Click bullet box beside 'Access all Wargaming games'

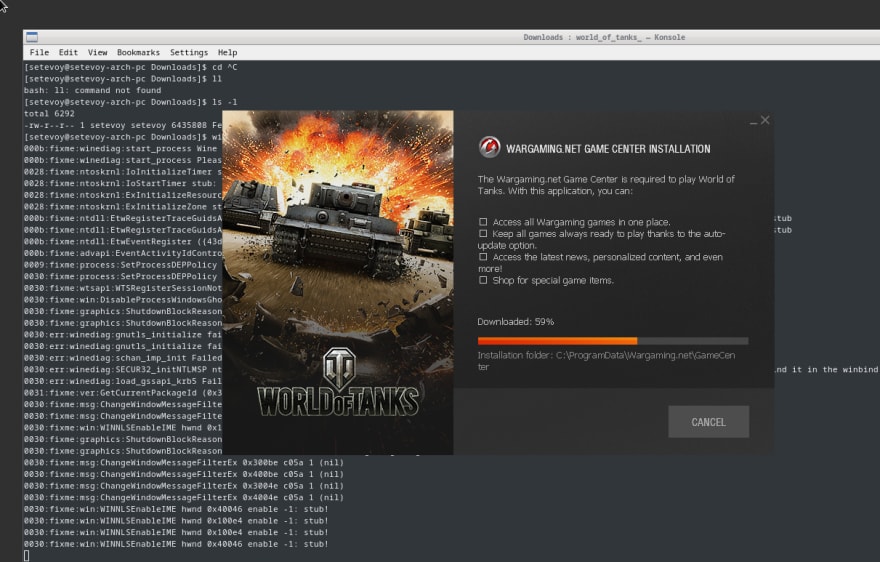tap(483, 222)
